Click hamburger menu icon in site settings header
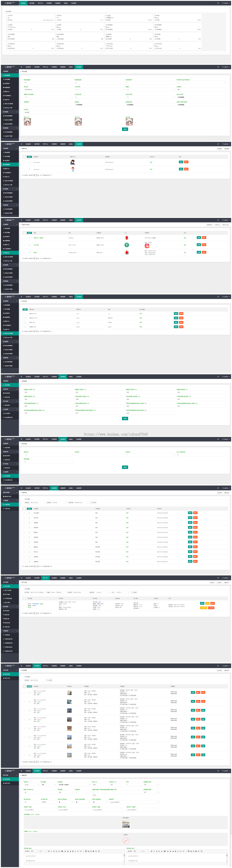Viewport: 232px width, 868px height. (21, 67)
